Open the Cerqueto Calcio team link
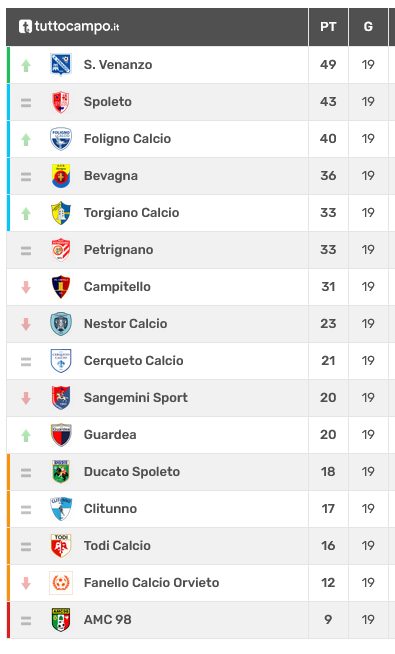This screenshot has width=395, height=654. point(133,361)
